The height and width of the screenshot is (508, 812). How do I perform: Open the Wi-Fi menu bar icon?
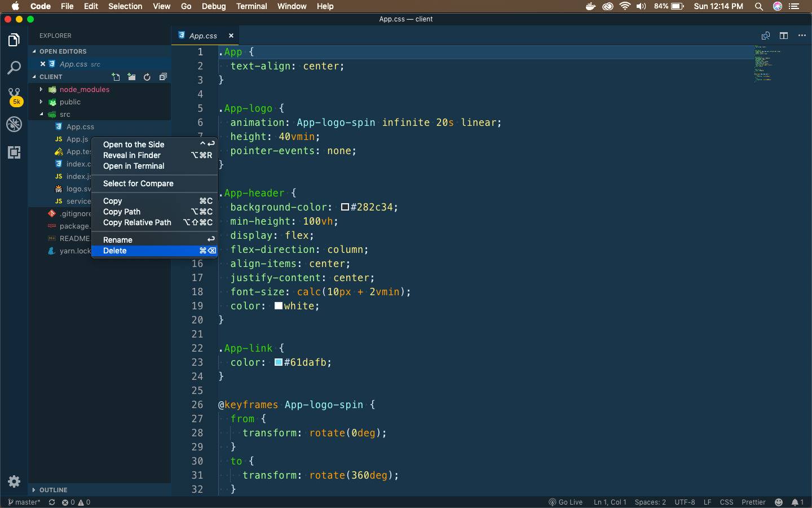pos(625,6)
